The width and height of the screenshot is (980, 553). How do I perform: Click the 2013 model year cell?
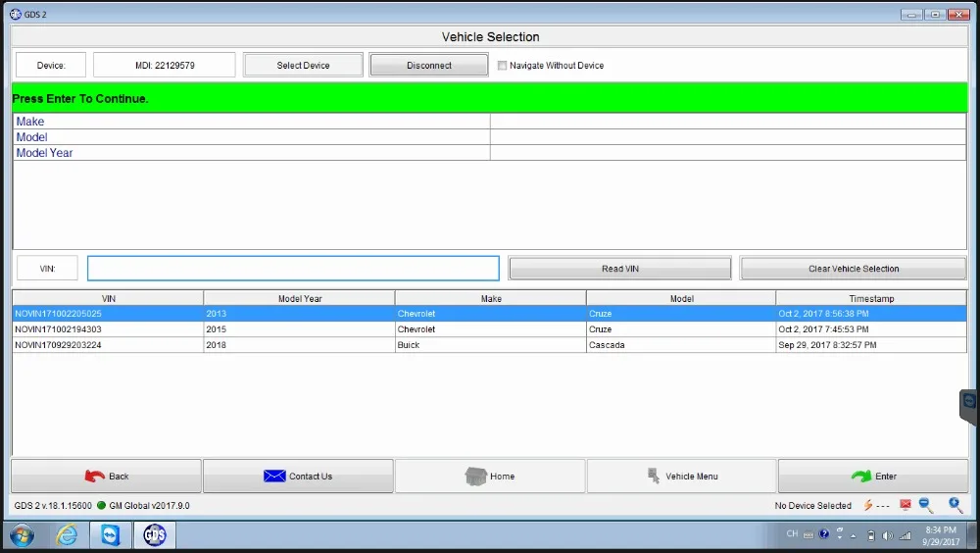click(299, 314)
